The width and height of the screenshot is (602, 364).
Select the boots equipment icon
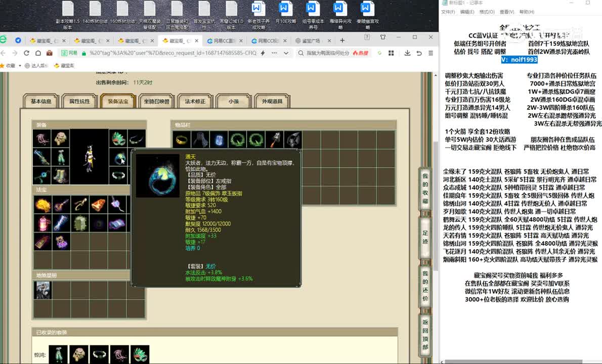pyautogui.click(x=61, y=175)
